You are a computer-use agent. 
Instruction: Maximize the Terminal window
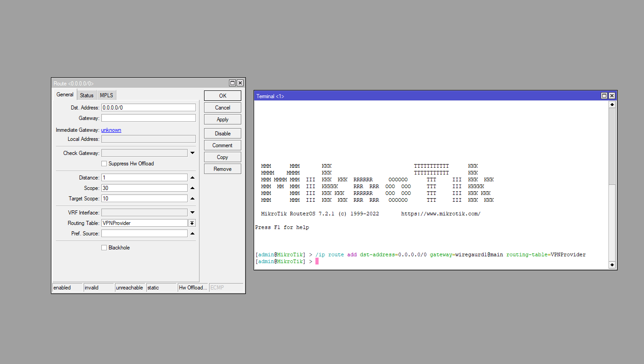604,96
